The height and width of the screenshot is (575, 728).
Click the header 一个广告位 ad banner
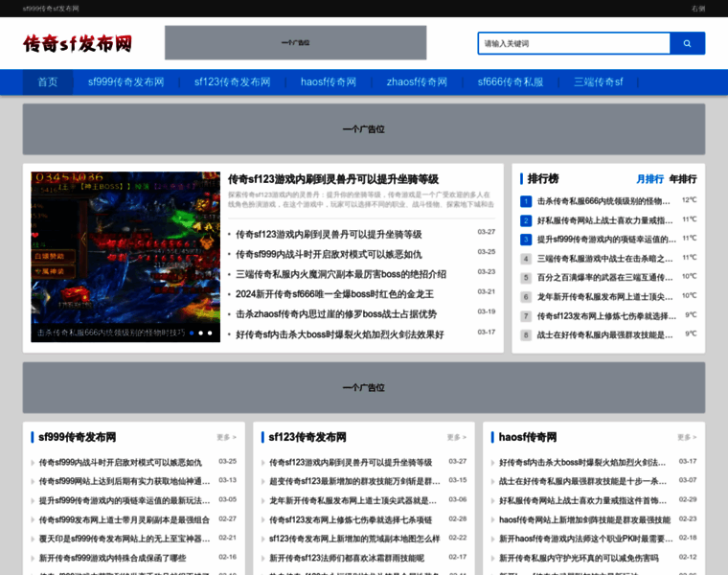pos(295,42)
